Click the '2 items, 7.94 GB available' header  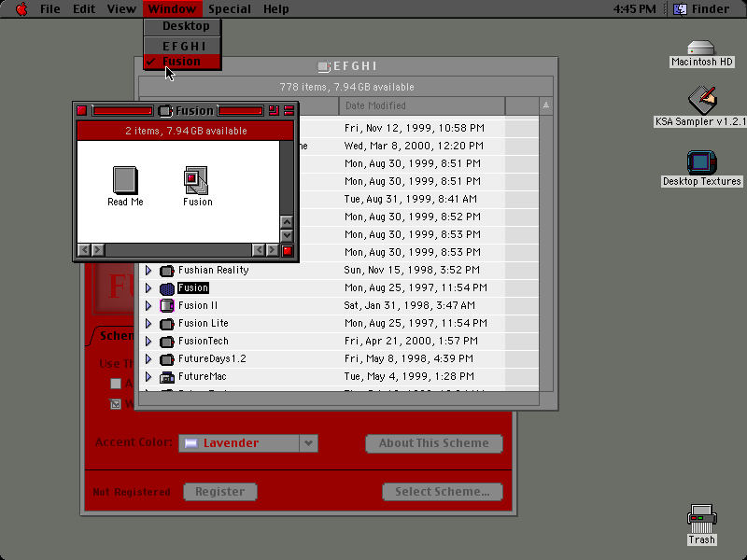[186, 131]
